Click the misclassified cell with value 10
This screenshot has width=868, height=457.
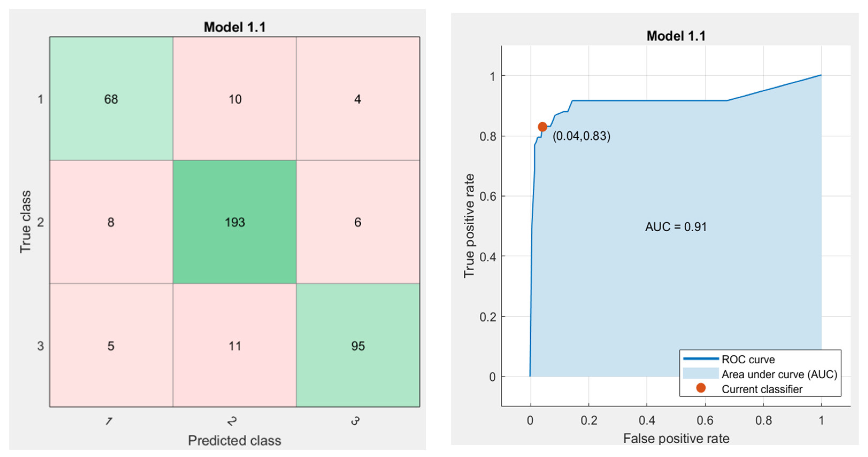234,99
